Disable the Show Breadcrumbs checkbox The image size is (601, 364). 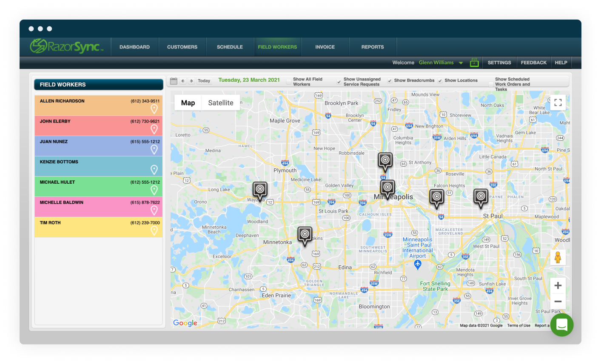[390, 80]
